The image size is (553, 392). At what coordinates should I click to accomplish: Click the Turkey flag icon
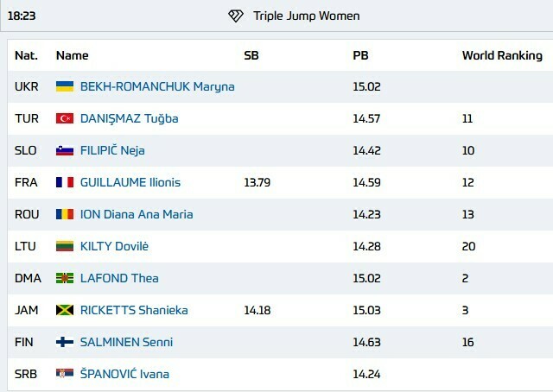(64, 118)
